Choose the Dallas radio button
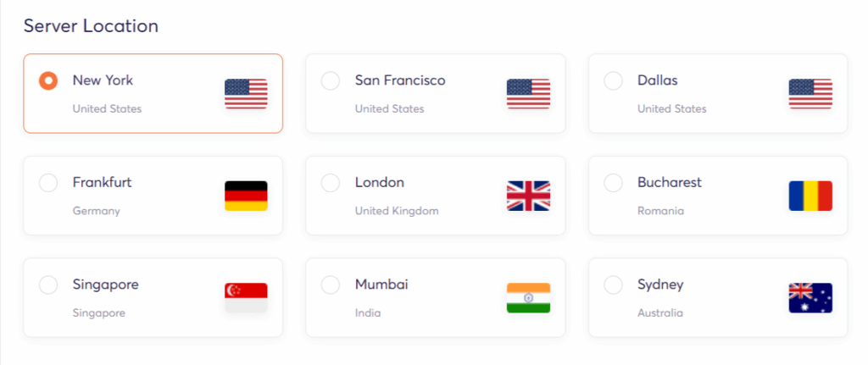This screenshot has height=365, width=868. [x=613, y=81]
